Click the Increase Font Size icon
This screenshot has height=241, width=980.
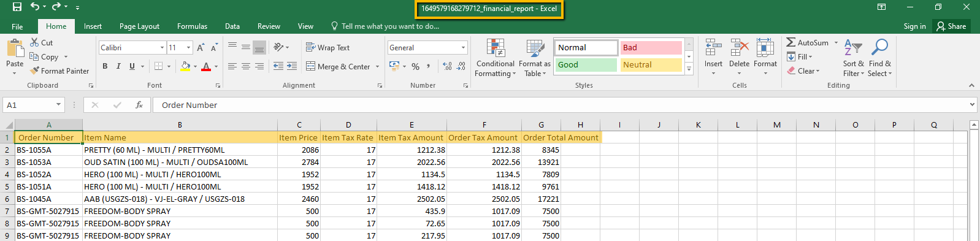(x=201, y=47)
